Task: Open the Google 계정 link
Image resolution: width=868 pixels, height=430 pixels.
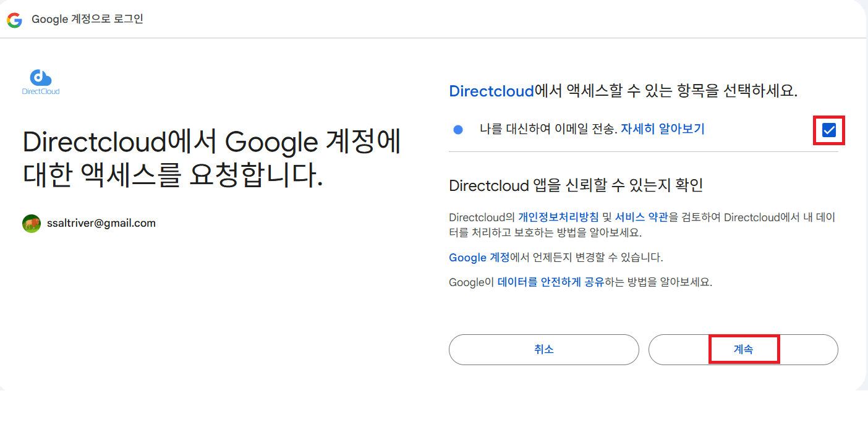Action: tap(479, 257)
